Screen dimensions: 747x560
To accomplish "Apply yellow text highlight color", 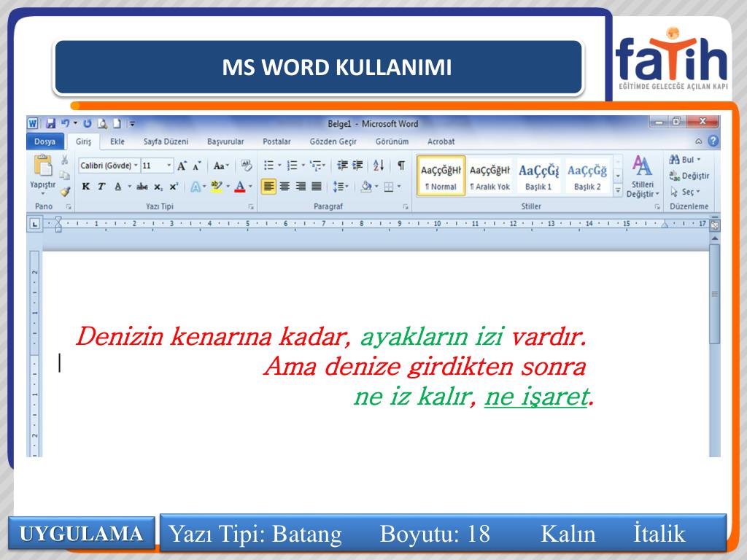I will click(216, 187).
